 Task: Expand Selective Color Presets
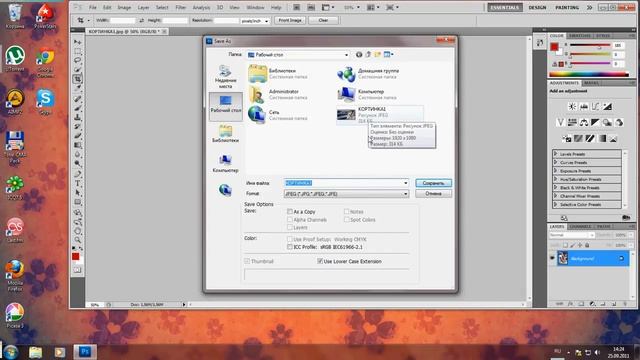(556, 204)
